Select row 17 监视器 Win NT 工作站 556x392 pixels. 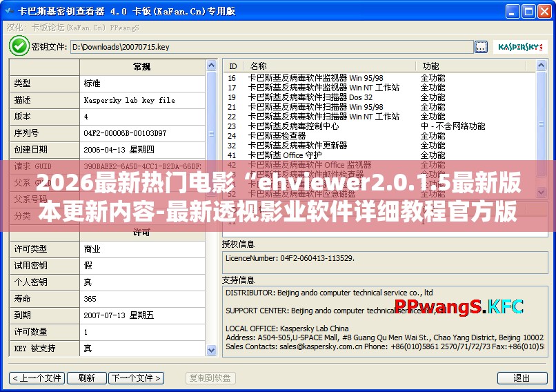379,87
